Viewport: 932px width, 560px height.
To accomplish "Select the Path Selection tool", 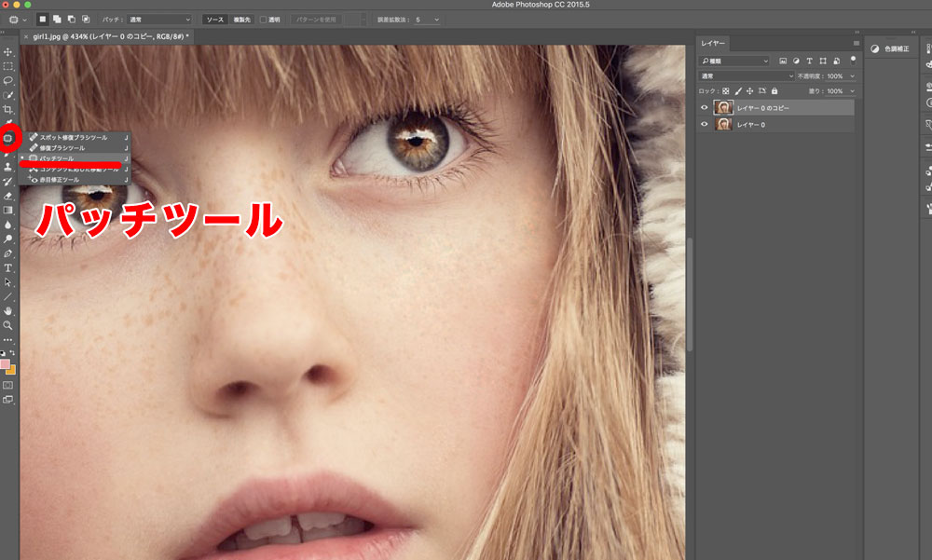I will pyautogui.click(x=7, y=282).
